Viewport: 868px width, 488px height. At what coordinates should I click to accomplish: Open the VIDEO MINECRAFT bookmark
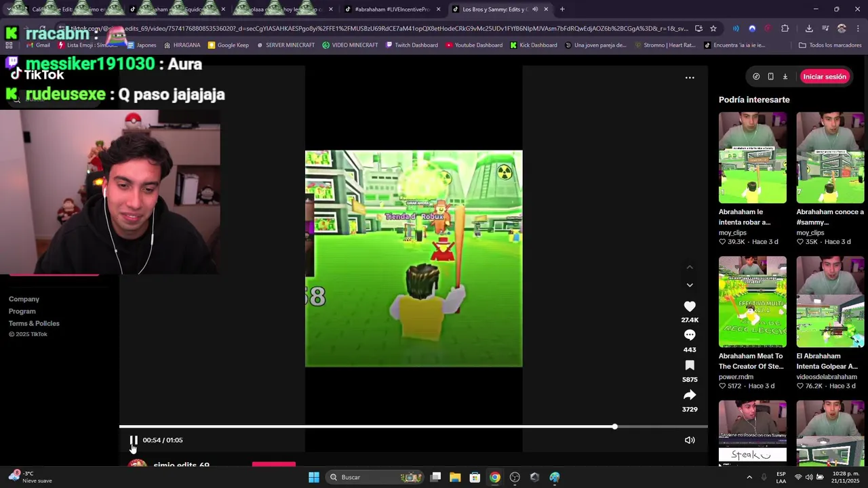click(x=350, y=45)
